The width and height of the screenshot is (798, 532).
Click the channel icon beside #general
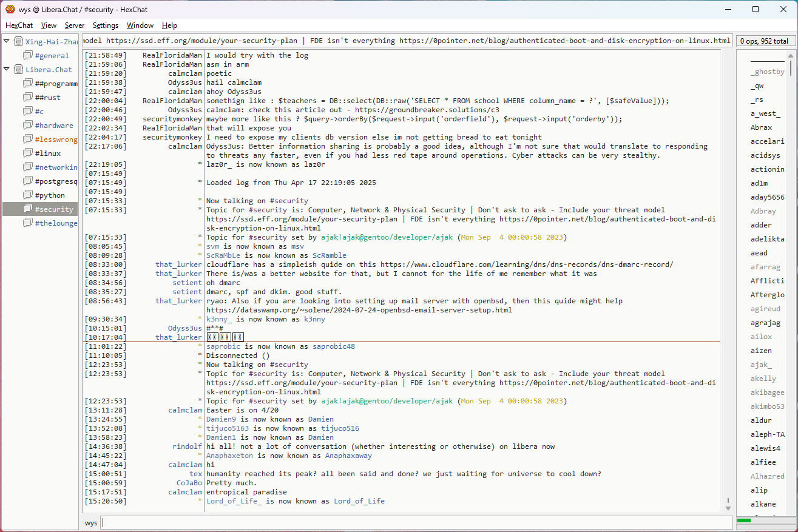28,56
